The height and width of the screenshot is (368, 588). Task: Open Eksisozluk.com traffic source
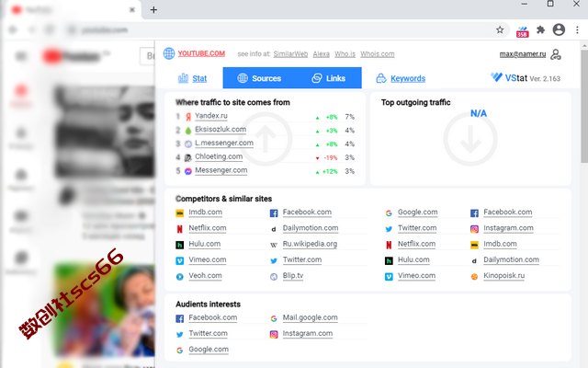pyautogui.click(x=220, y=129)
